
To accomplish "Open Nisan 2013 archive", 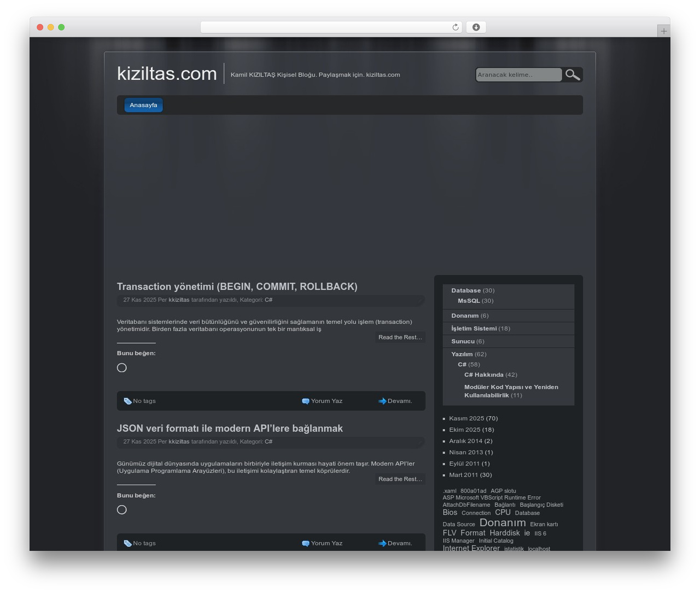I will (466, 452).
